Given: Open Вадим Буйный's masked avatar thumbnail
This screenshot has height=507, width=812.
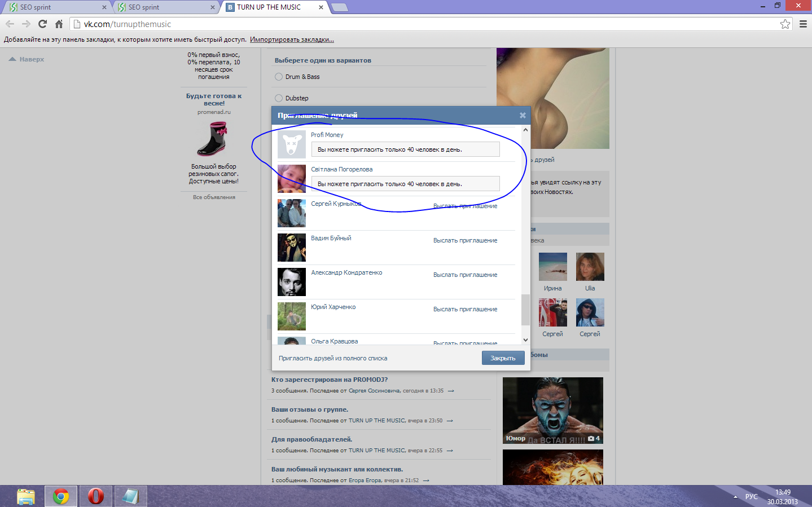Looking at the screenshot, I should 292,248.
